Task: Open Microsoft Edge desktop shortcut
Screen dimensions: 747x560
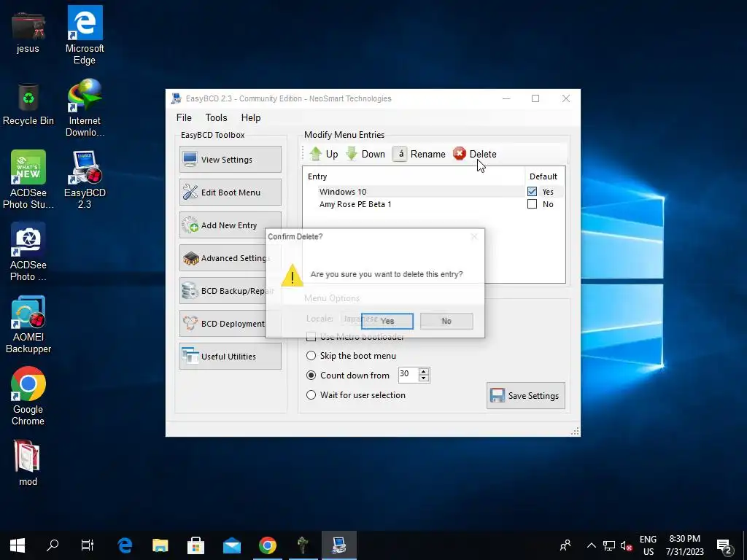Action: (x=85, y=34)
